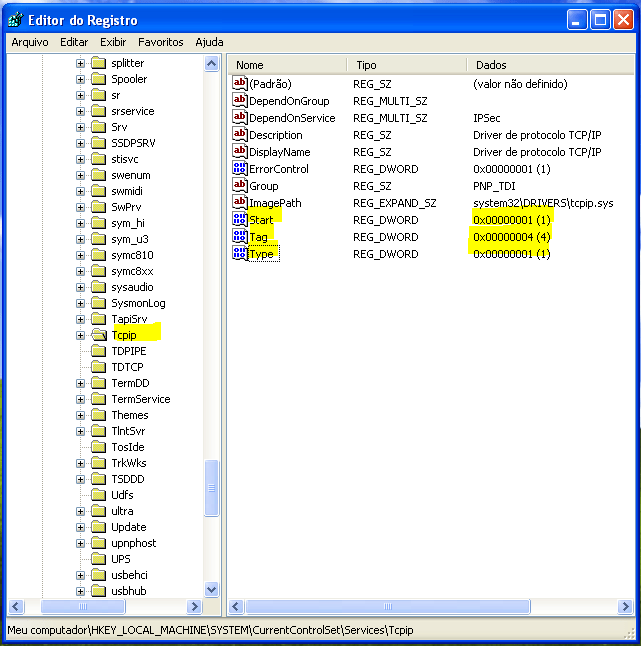Click the Registry Editor icon in title bar
The height and width of the screenshot is (646, 641).
[x=16, y=20]
